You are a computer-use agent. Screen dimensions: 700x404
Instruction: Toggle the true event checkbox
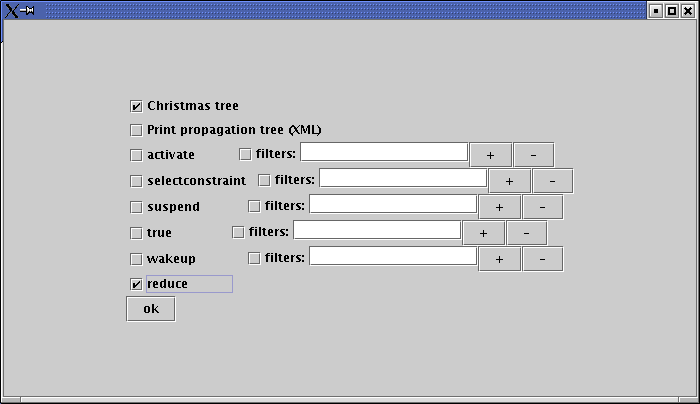point(136,233)
